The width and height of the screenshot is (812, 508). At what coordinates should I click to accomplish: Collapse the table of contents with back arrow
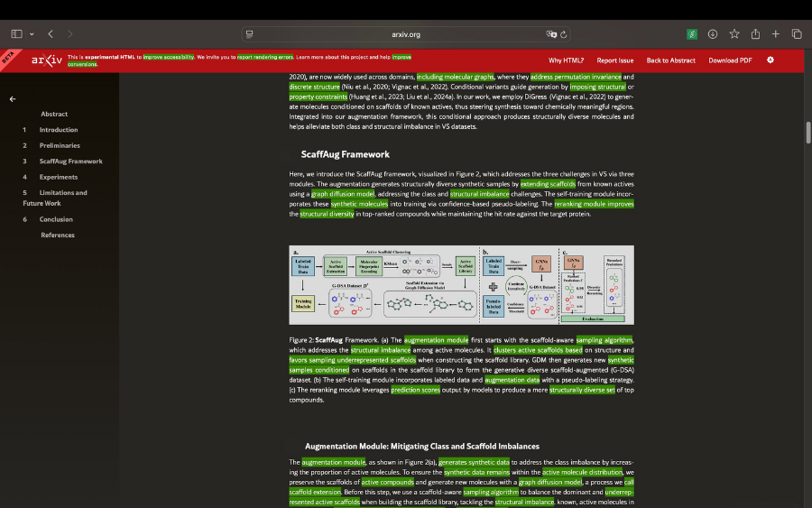(13, 99)
